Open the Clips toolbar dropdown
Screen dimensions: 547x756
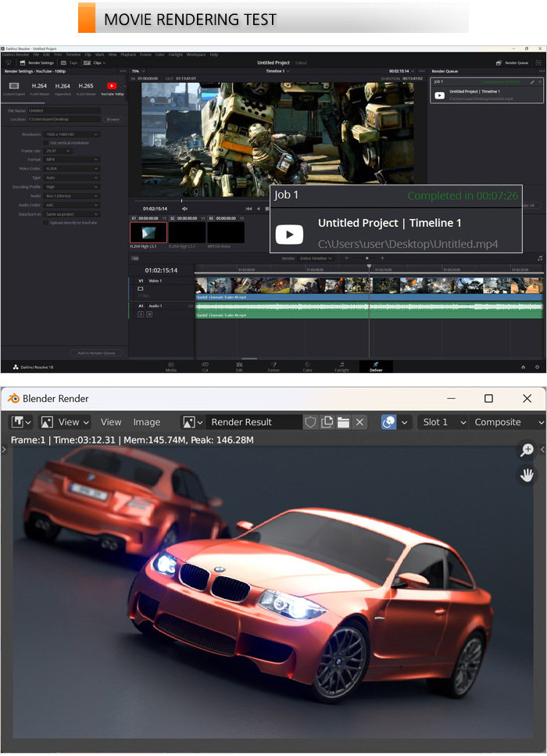[95, 63]
